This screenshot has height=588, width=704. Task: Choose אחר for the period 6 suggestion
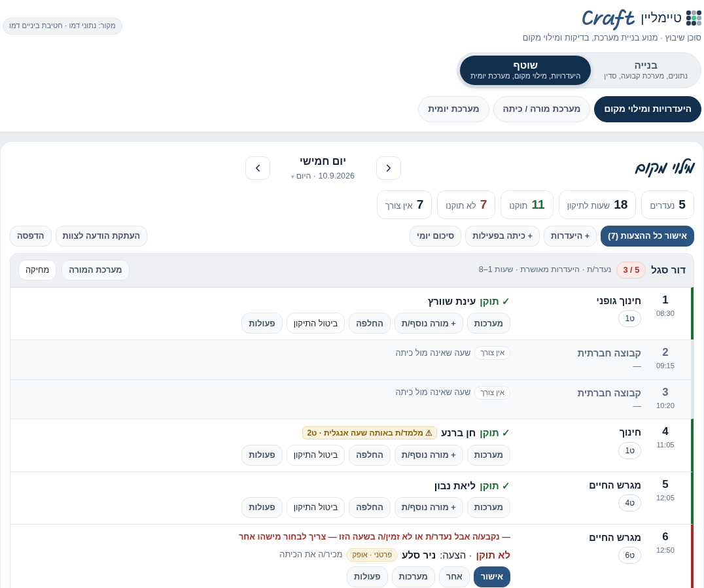[454, 577]
